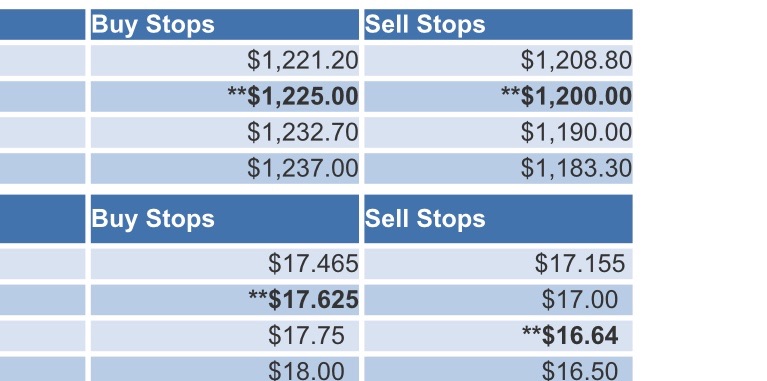Click the bold **$1,200.00 cell

(498, 96)
